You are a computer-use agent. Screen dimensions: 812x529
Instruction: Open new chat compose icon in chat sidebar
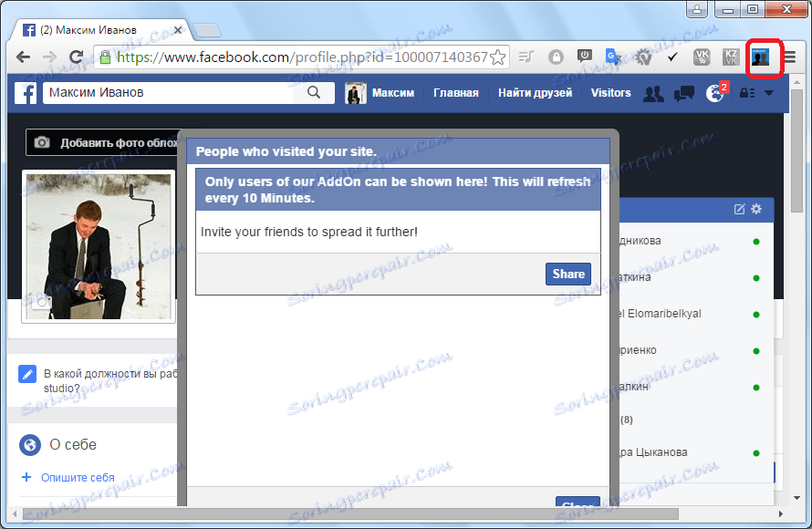(739, 209)
